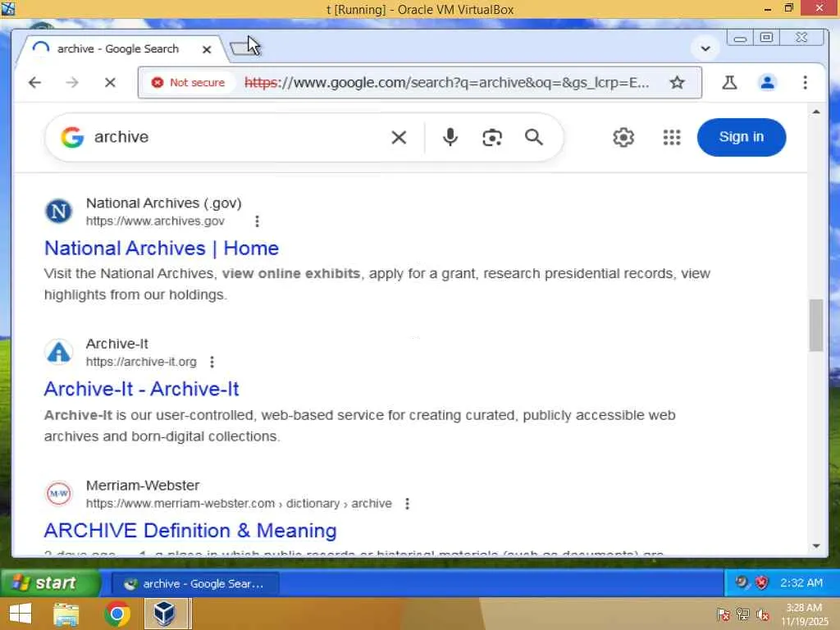Open National Archives | Home link
Image resolution: width=840 pixels, height=630 pixels.
coord(162,248)
